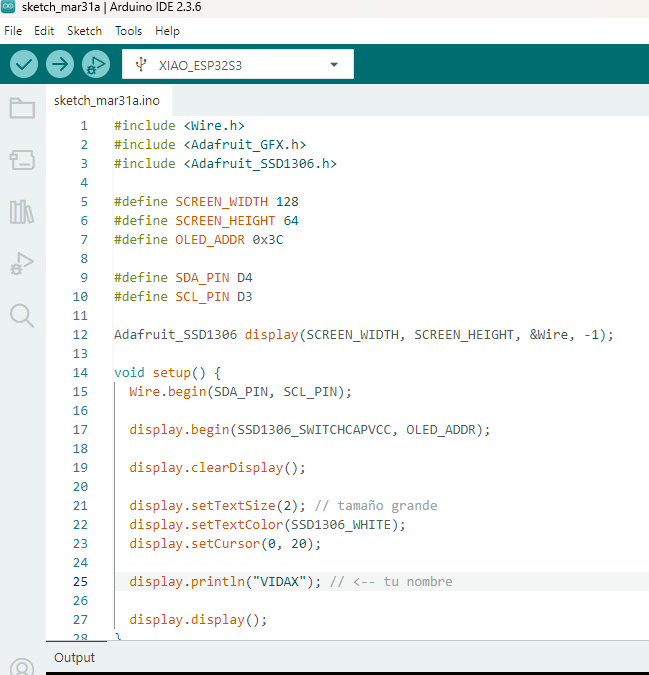Screen dimensions: 649x675
Task: Click the Arduino app icon in title bar
Action: click(x=8, y=7)
